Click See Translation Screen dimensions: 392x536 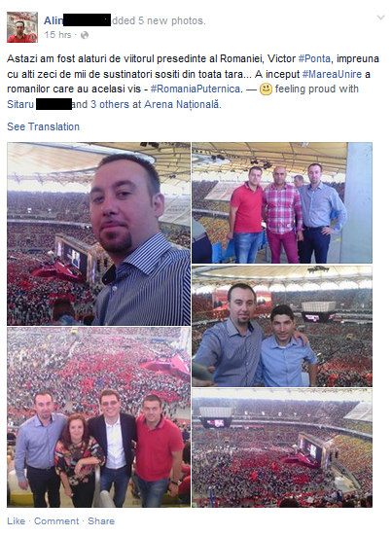pyautogui.click(x=43, y=126)
